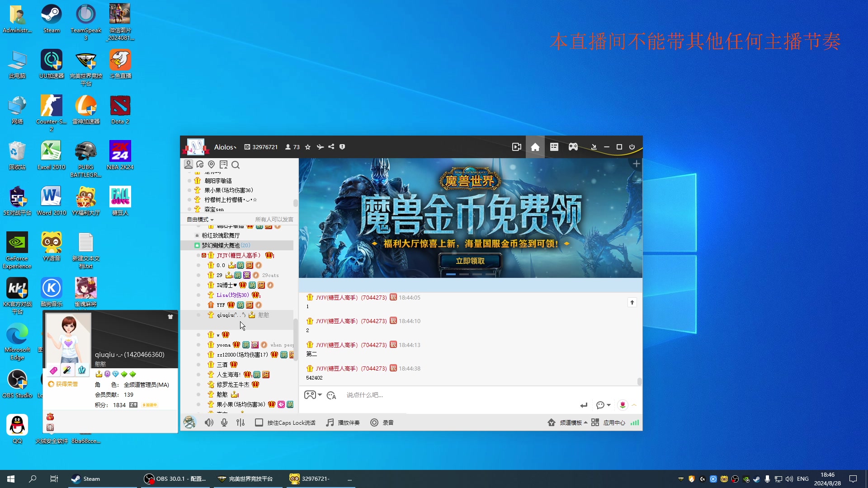Click the online user count 73
Screen dimensions: 868x488
coord(292,147)
